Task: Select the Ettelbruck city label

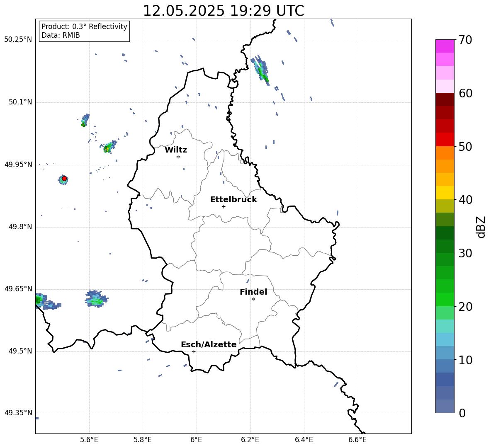Action: pyautogui.click(x=233, y=200)
